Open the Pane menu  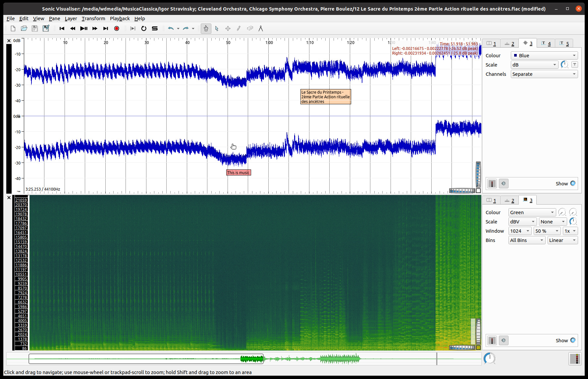click(x=55, y=19)
